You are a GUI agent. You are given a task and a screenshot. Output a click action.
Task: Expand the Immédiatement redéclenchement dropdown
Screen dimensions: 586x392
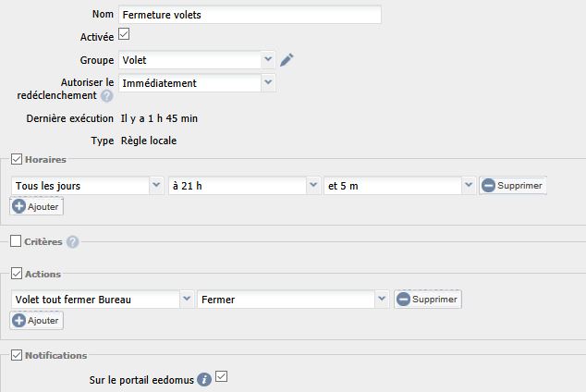[x=197, y=83]
